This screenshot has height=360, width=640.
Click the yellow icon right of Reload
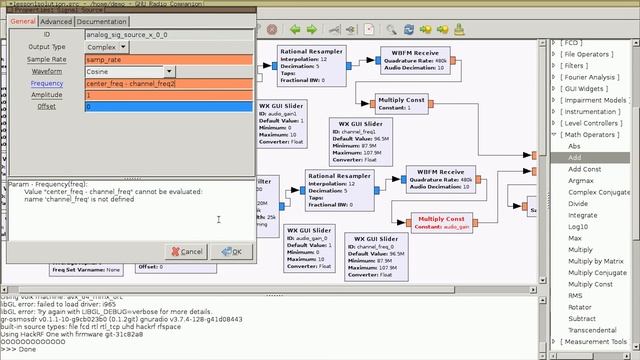(426, 29)
